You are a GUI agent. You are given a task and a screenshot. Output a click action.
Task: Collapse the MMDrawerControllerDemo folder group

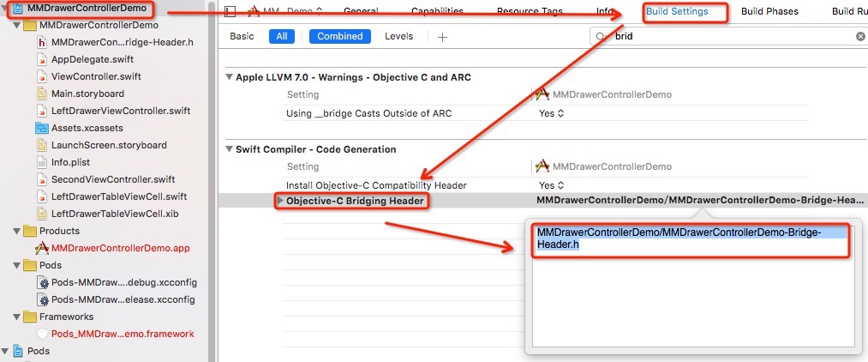point(17,26)
